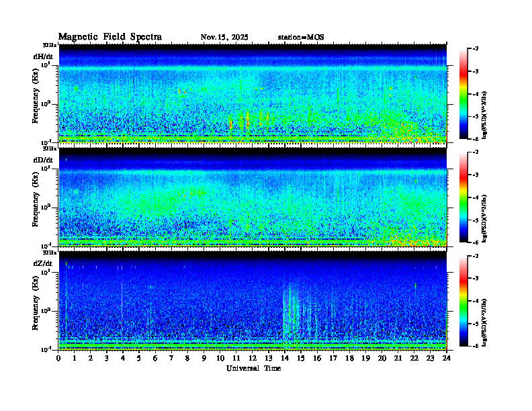Click hour "2" on the time axis

pyautogui.click(x=91, y=359)
